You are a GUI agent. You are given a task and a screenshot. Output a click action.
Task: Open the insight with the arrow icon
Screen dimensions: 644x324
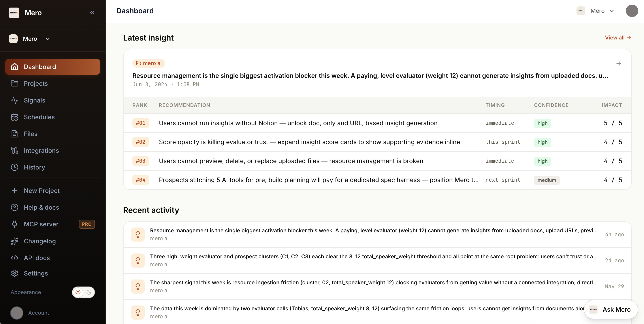[619, 63]
